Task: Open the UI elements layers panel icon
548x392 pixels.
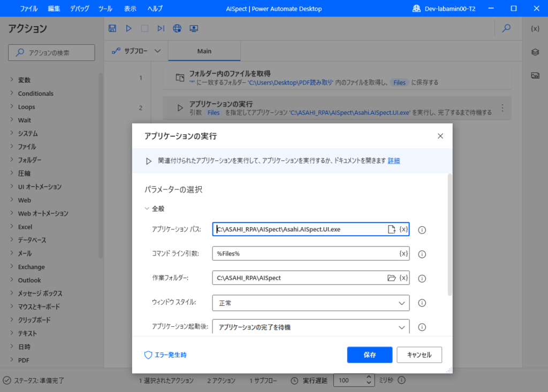Action: (x=535, y=52)
